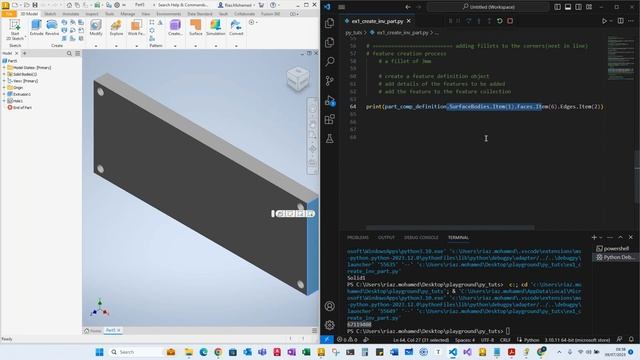Toggle VS Code primary side bar
Screen dimensions: 640x360
(558, 7)
